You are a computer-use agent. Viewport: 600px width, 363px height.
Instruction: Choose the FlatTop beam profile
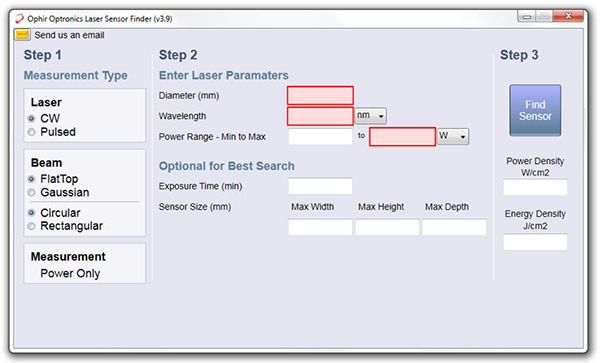click(x=32, y=179)
